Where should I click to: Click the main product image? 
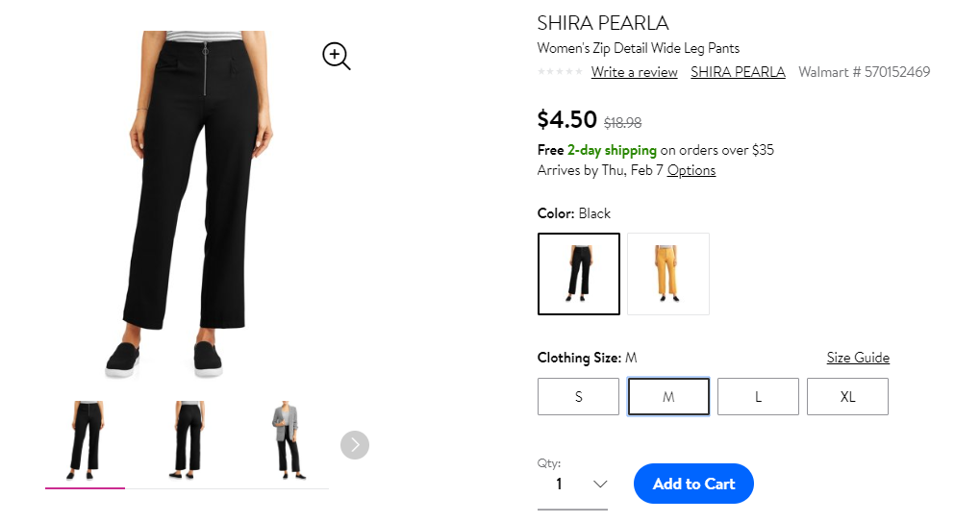tap(188, 204)
